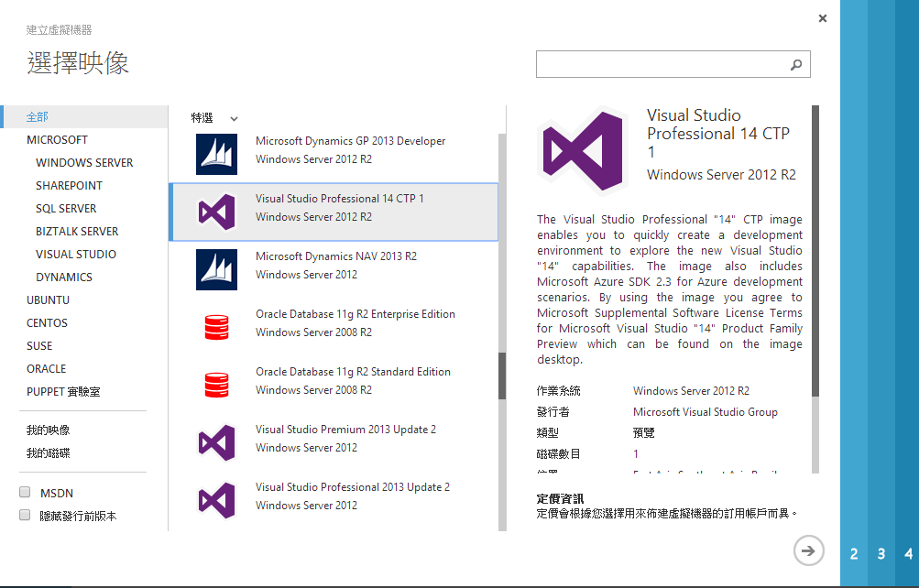The image size is (919, 588).
Task: Select the Visual Studio Professional 14 CTP 1 icon
Action: (x=216, y=212)
